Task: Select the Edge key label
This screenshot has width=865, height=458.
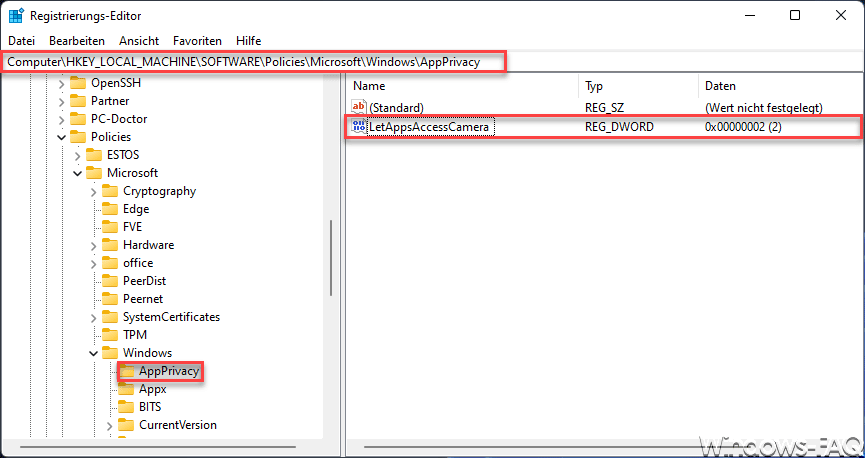Action: pyautogui.click(x=136, y=209)
